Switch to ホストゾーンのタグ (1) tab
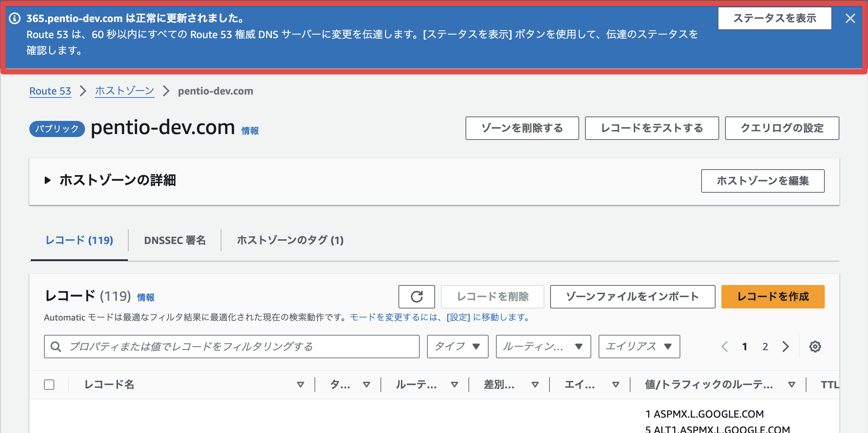The height and width of the screenshot is (433, 868). 290,240
